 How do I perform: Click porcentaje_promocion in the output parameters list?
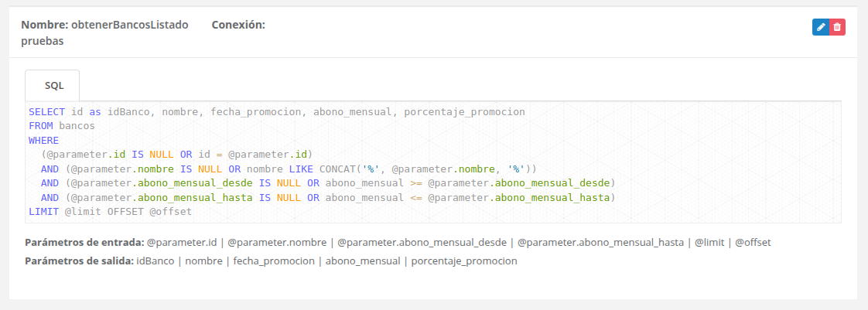(x=464, y=261)
